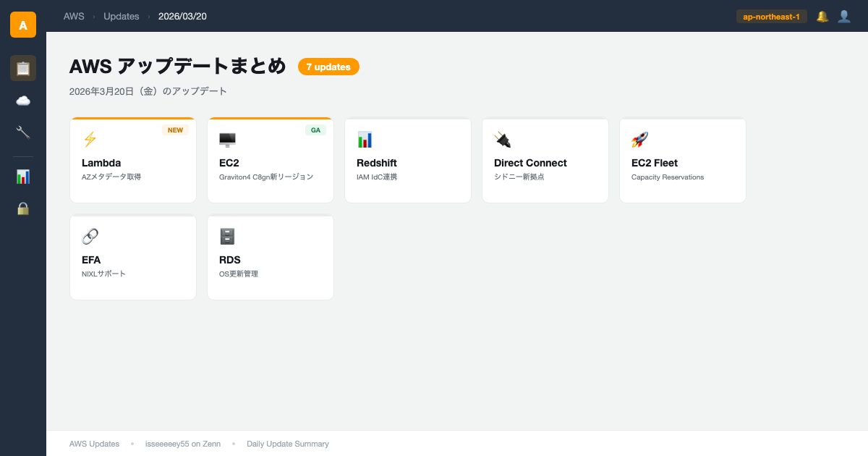
Task: Click the padlock security sidebar icon
Action: click(x=23, y=208)
